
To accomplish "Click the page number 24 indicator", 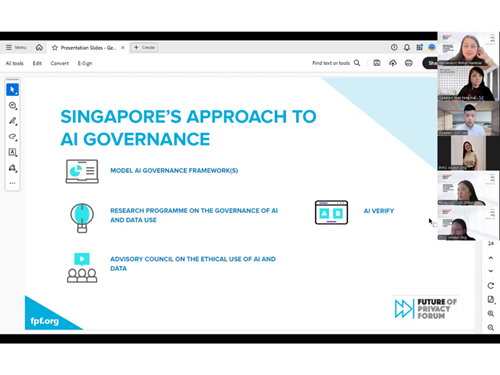I will click(491, 244).
